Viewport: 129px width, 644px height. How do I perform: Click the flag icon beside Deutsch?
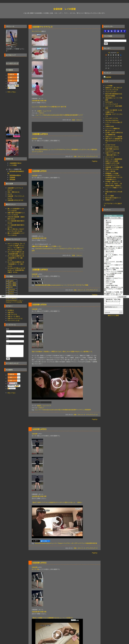7,292
